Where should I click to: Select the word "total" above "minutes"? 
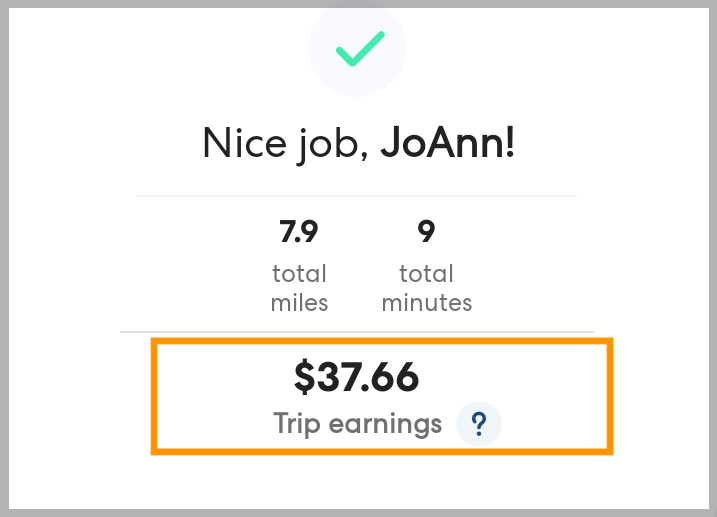click(426, 274)
